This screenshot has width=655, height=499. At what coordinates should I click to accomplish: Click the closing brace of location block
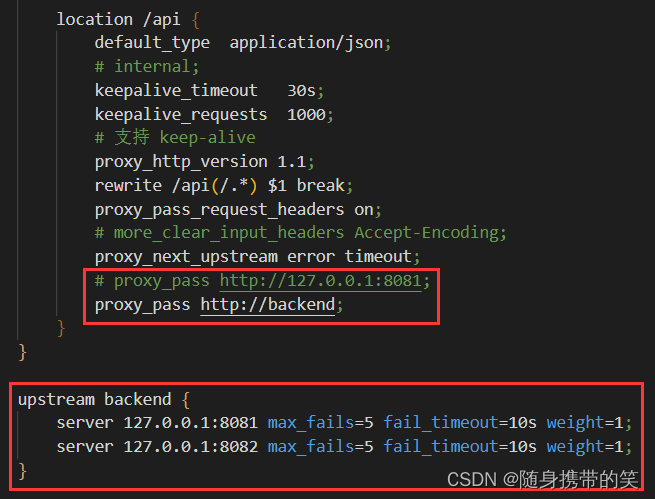click(61, 328)
